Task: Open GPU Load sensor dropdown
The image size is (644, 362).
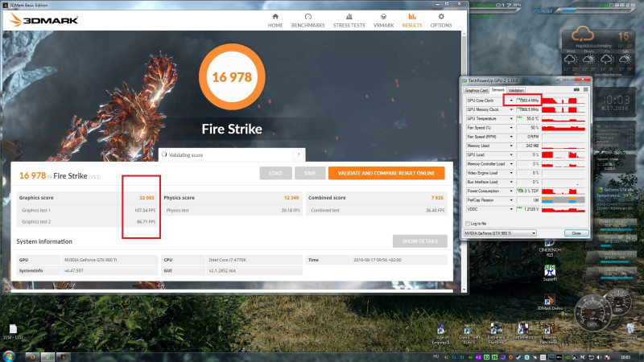Action: (x=511, y=154)
